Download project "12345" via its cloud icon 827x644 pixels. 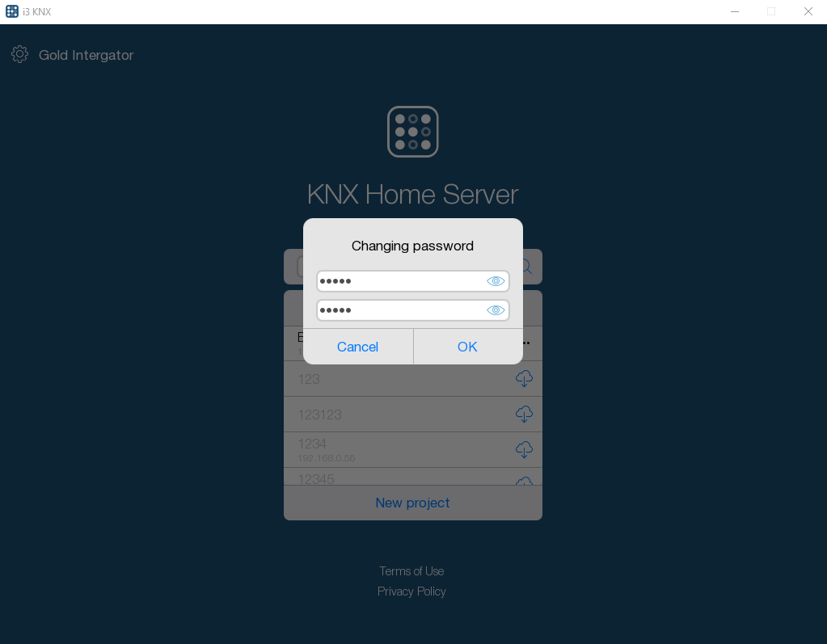point(524,482)
